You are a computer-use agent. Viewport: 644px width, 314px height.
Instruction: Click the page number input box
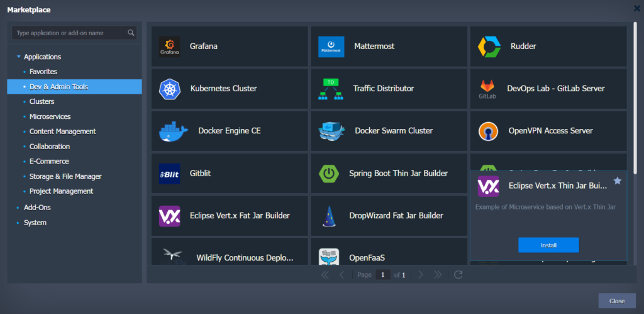(x=383, y=274)
